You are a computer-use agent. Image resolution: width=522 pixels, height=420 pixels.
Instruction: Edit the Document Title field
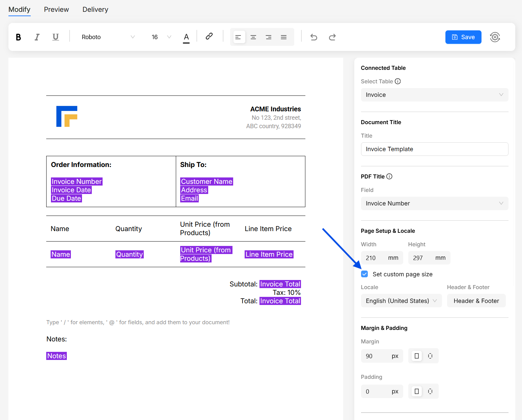pos(434,149)
